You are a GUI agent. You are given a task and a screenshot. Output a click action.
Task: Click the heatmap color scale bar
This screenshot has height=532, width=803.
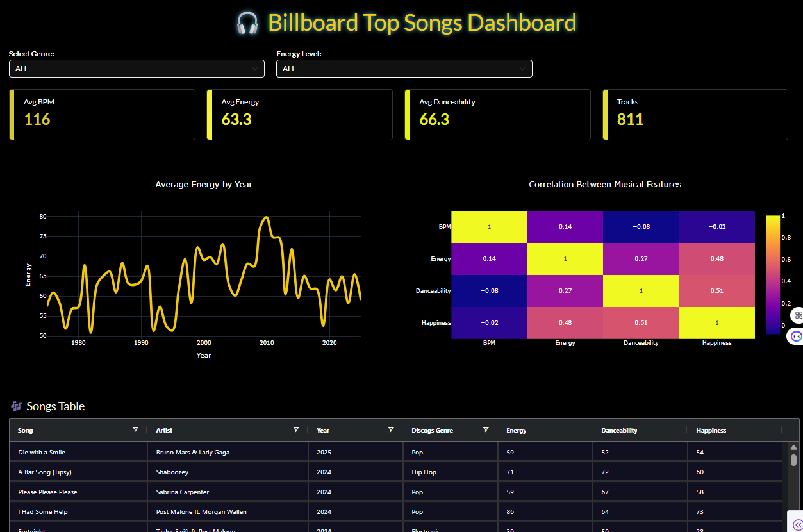(x=772, y=274)
